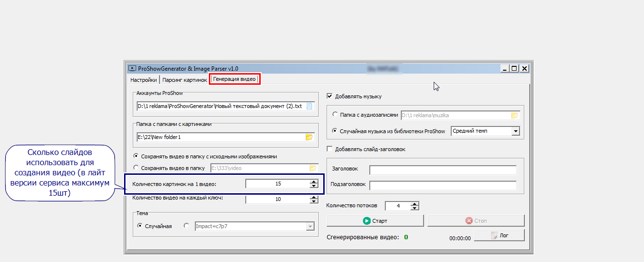Decrease videos per key count

tap(314, 201)
